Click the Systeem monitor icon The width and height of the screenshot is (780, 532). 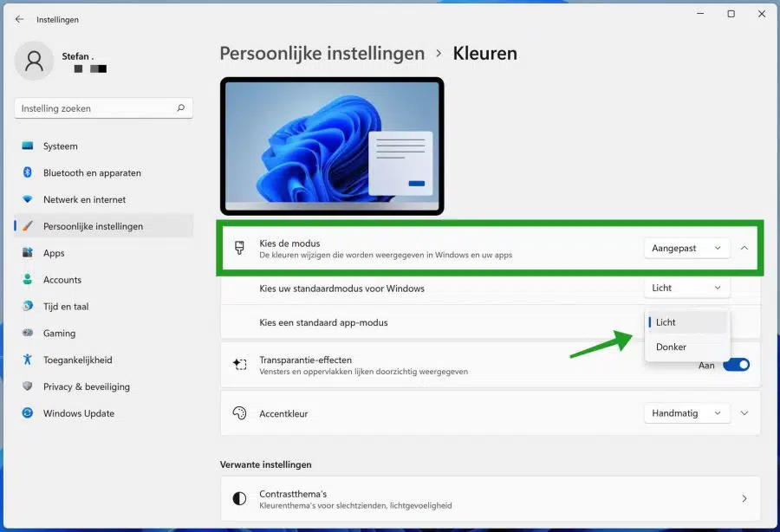tap(28, 146)
